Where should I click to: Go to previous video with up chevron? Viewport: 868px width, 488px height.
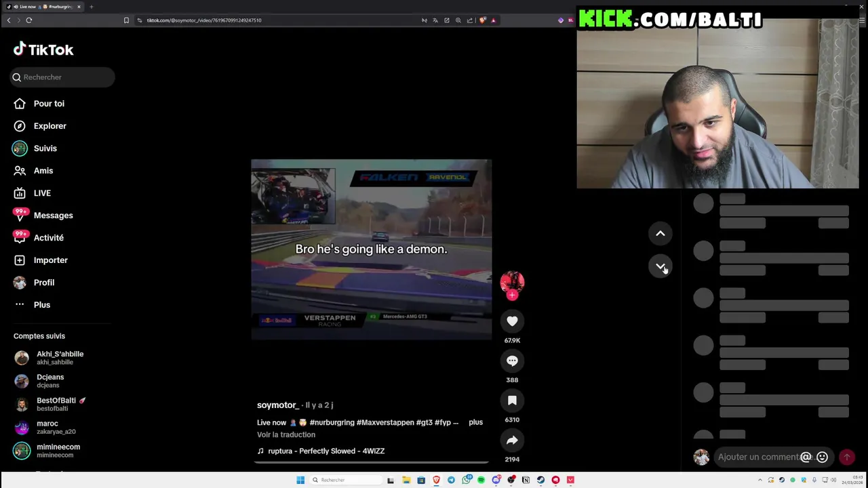[660, 234]
